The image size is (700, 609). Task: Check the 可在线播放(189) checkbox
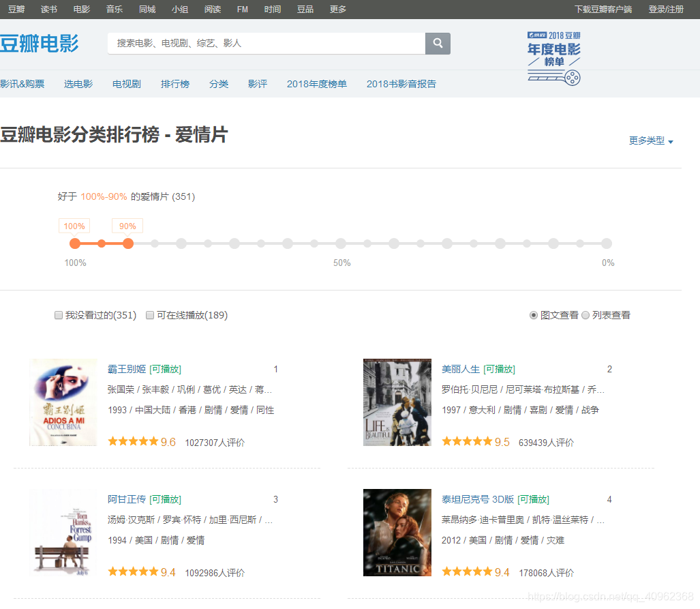point(150,316)
